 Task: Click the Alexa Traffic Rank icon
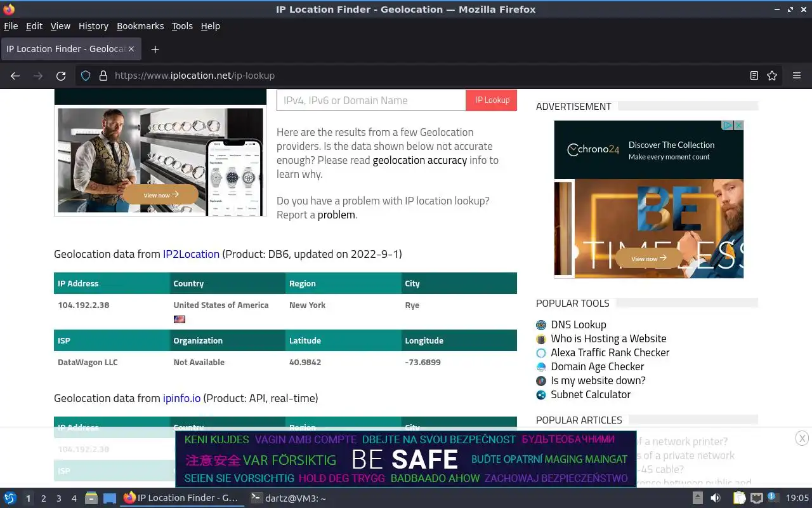coord(541,352)
